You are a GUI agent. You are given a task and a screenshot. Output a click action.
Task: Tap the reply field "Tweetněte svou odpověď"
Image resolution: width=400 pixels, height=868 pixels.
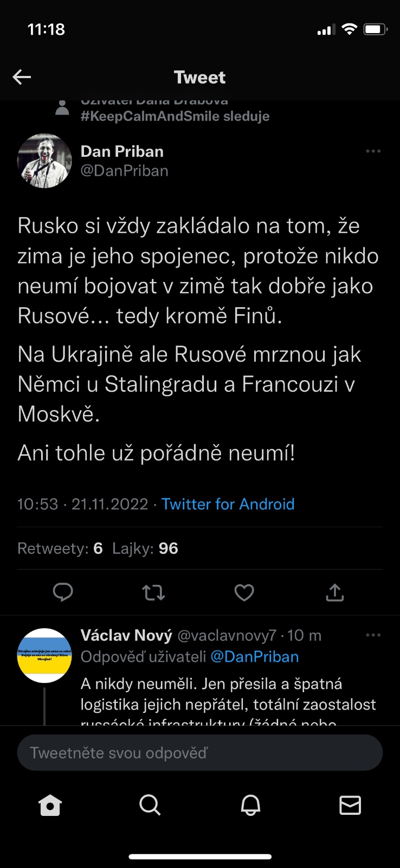pyautogui.click(x=199, y=753)
